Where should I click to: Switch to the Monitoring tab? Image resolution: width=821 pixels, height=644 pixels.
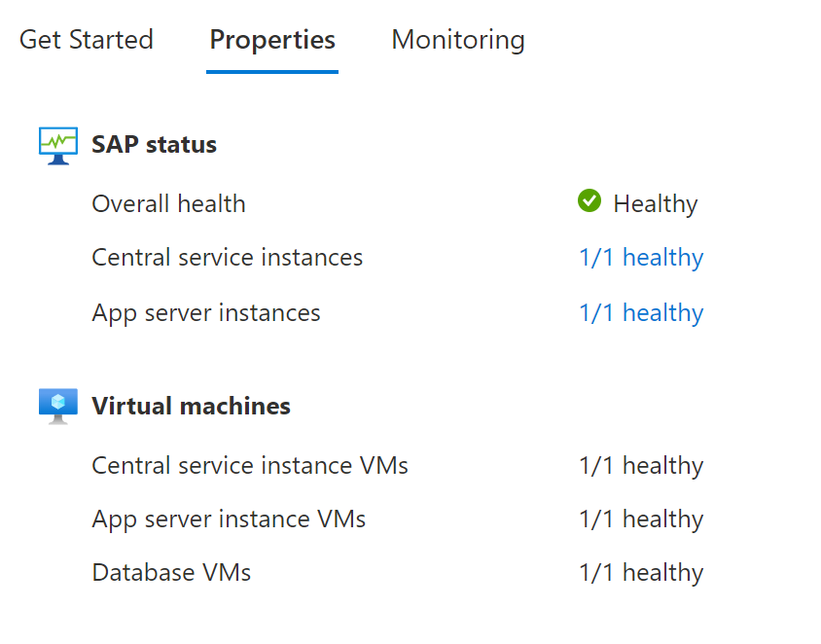click(x=457, y=40)
